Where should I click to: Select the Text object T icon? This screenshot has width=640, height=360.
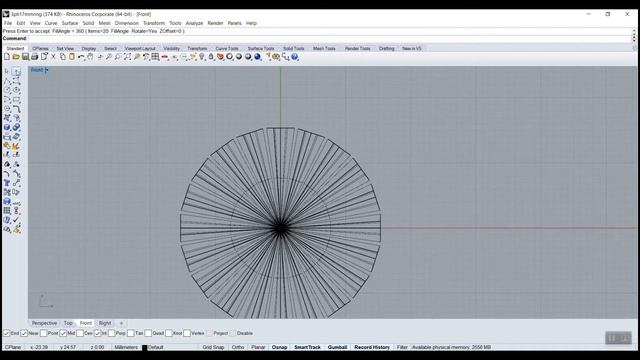click(x=7, y=183)
